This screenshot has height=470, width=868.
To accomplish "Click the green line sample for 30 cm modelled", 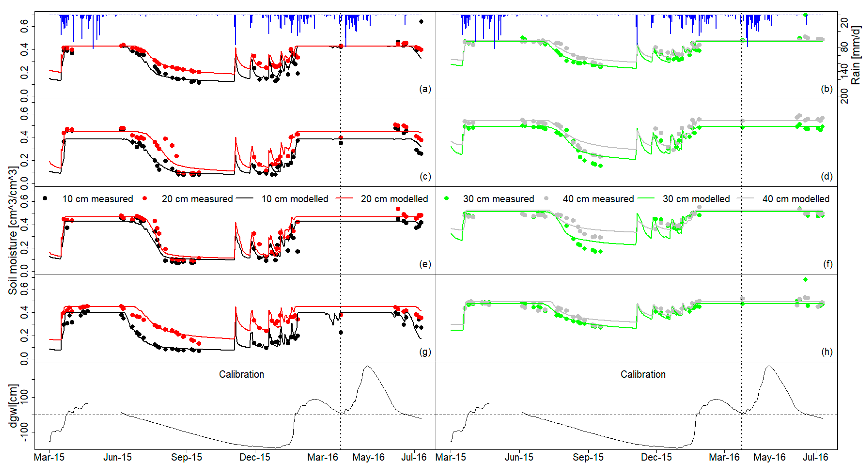I will pyautogui.click(x=646, y=198).
